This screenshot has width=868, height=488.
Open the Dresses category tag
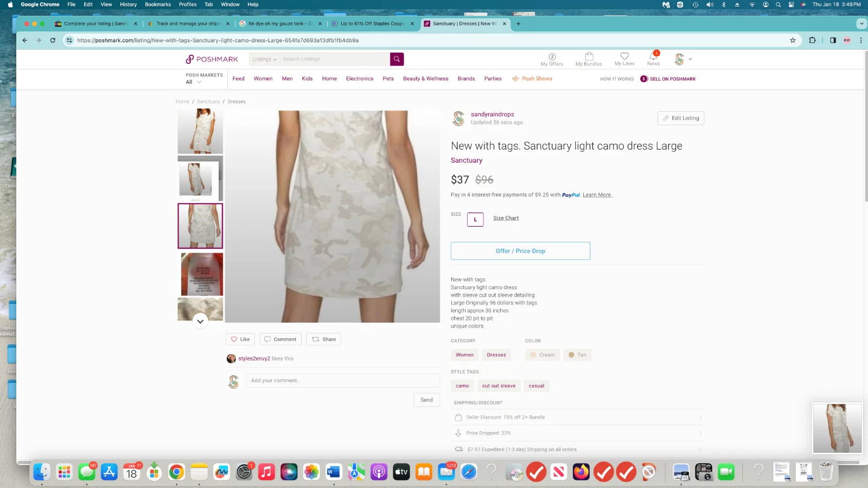pos(496,355)
